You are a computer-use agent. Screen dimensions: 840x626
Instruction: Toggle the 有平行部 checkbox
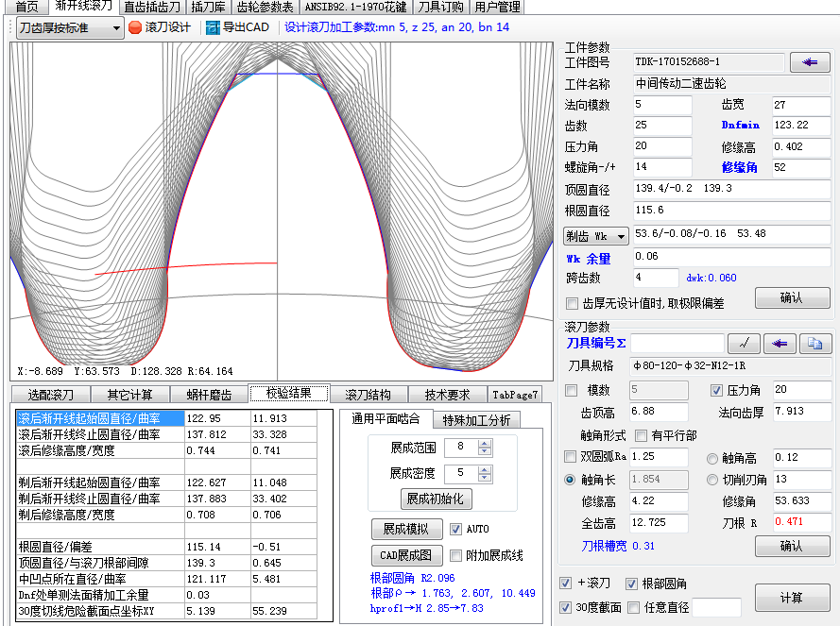click(641, 435)
